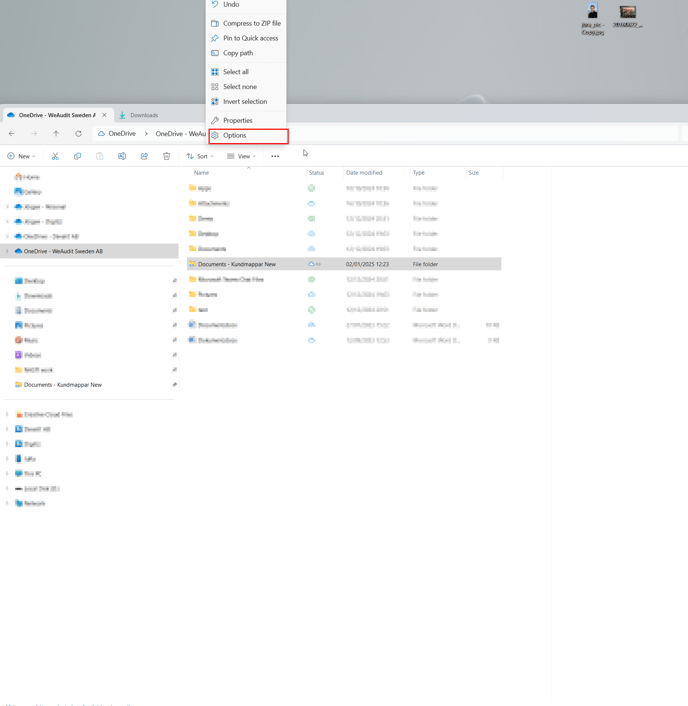Go back using the back arrow
This screenshot has height=706, width=688.
[x=12, y=133]
